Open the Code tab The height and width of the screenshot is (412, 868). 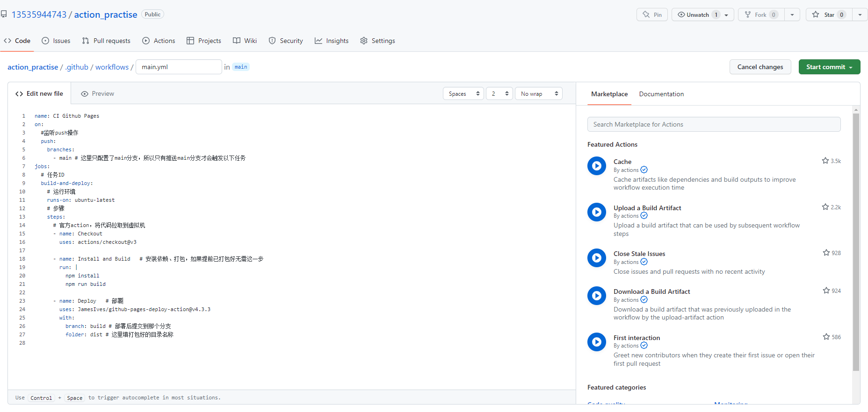[x=17, y=41]
